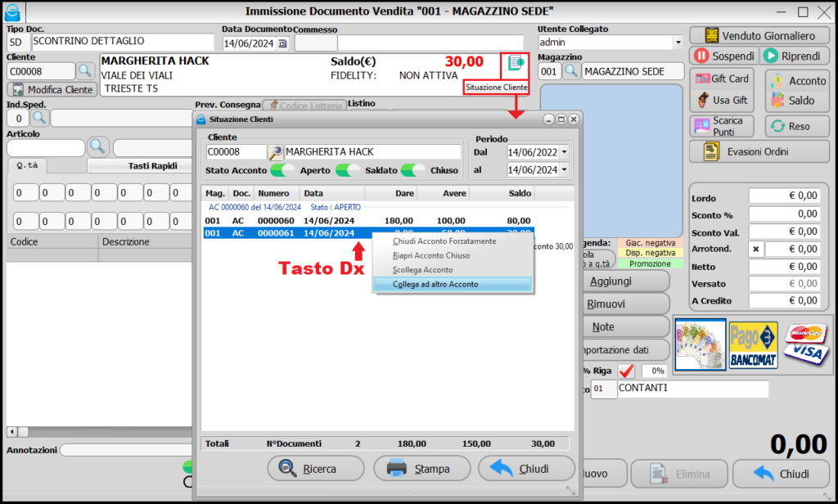This screenshot has width=838, height=504.
Task: Click the % Riga 0% field
Action: coord(654,371)
